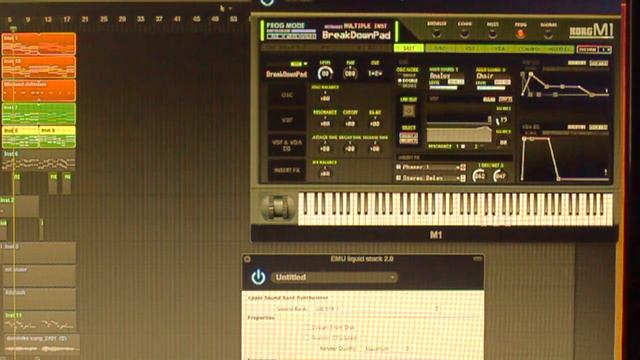Select the Inst 11 region

(40, 321)
